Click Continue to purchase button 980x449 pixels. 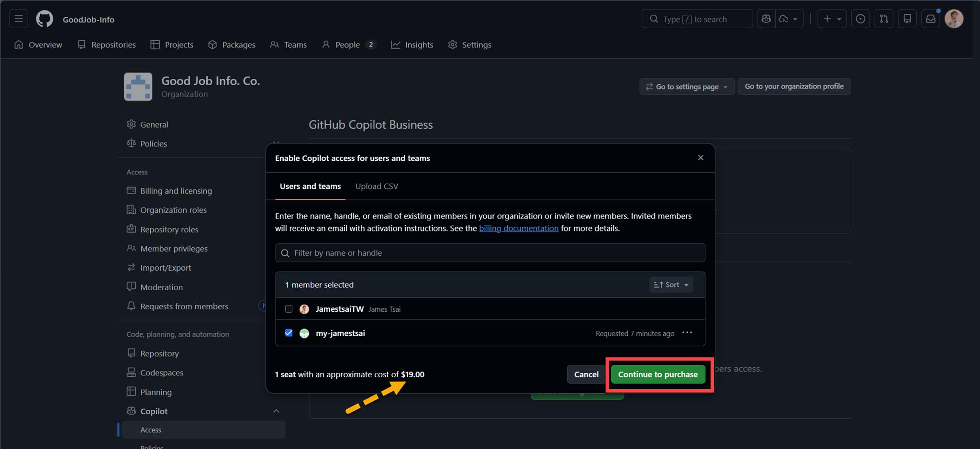[657, 374]
